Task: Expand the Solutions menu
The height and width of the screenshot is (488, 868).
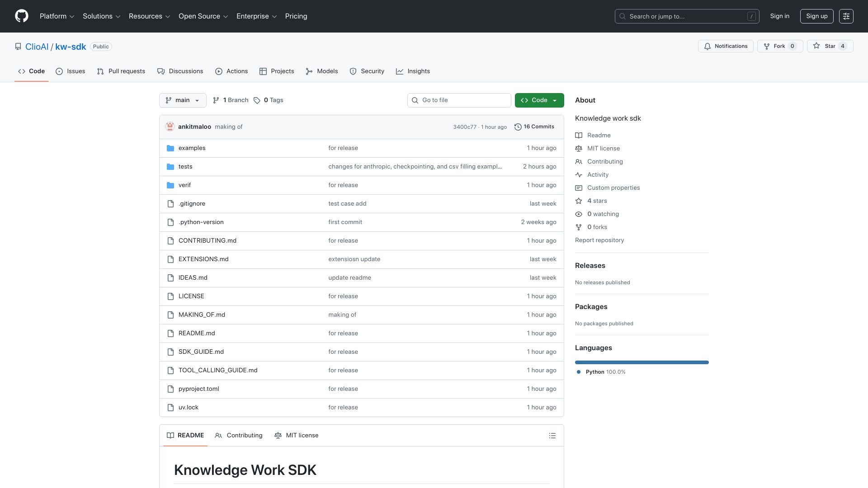Action: pyautogui.click(x=102, y=16)
